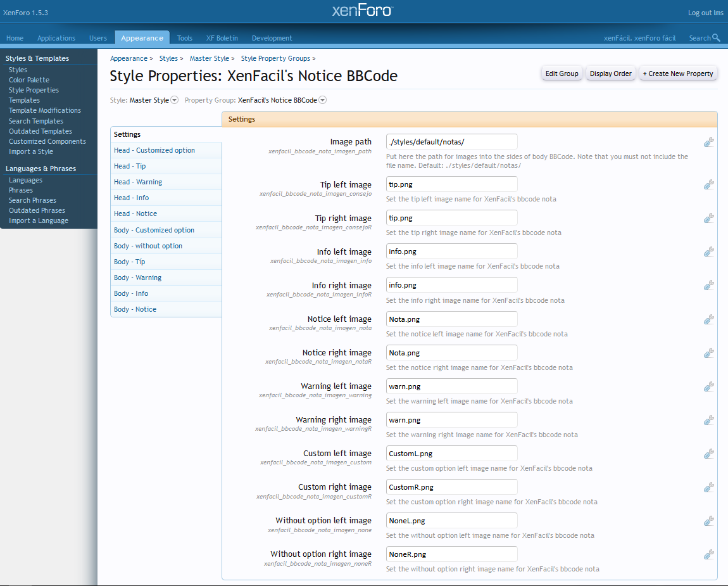Image resolution: width=728 pixels, height=586 pixels.
Task: Select Head - Customized option tab
Action: [x=166, y=150]
